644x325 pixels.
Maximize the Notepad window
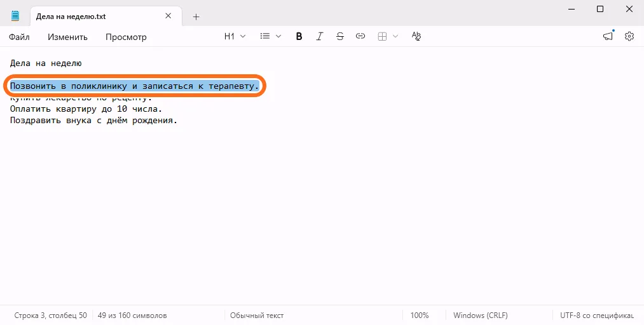[x=600, y=9]
